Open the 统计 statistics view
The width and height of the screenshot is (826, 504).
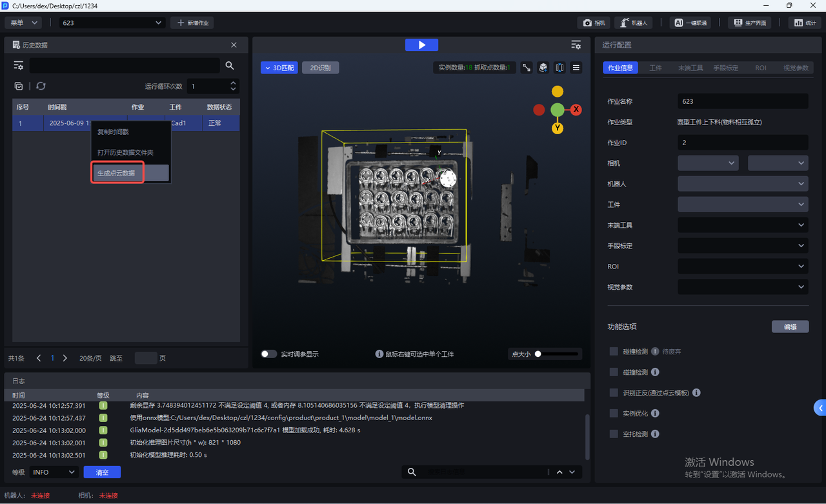point(804,23)
